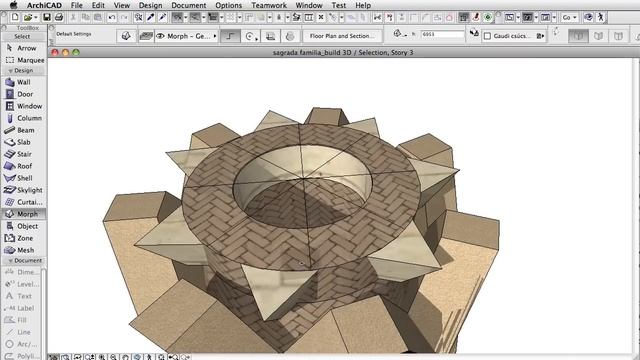Select the Dimension tool

(22, 272)
